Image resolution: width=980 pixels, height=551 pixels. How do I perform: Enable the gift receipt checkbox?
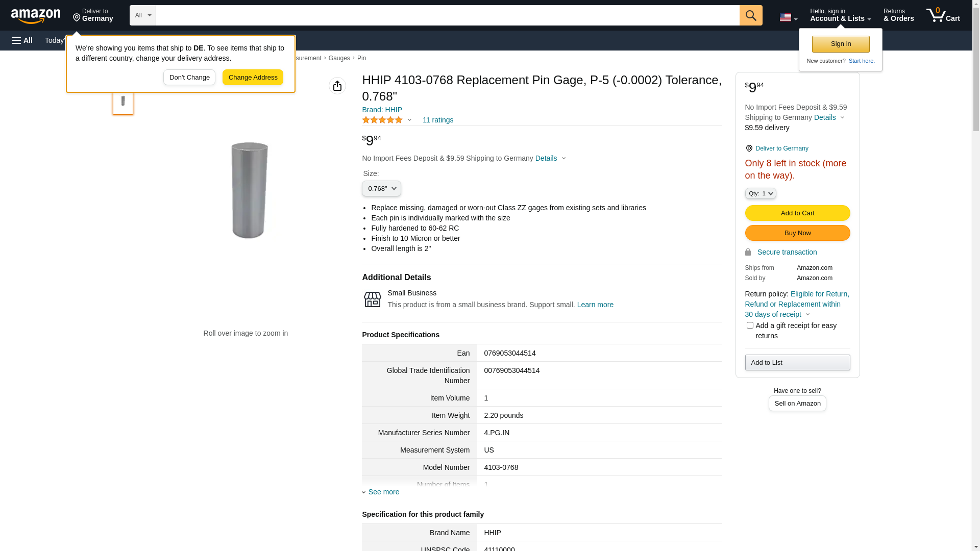(750, 325)
